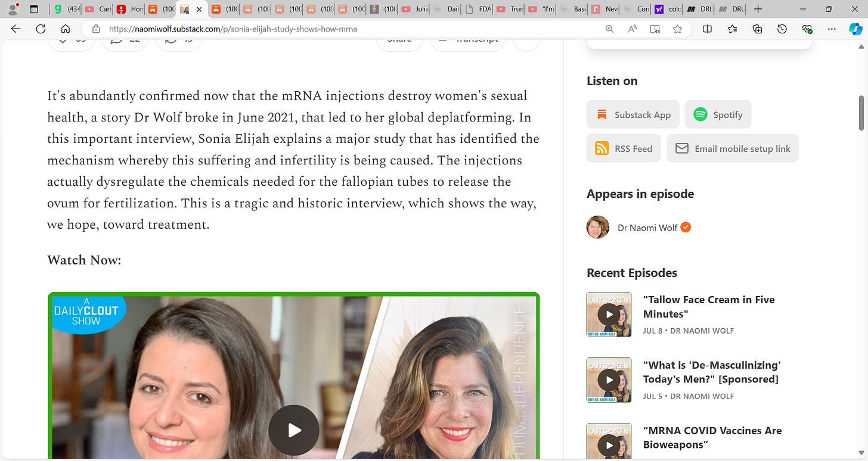Image resolution: width=868 pixels, height=461 pixels.
Task: Open the Favorites list
Action: coord(732,29)
